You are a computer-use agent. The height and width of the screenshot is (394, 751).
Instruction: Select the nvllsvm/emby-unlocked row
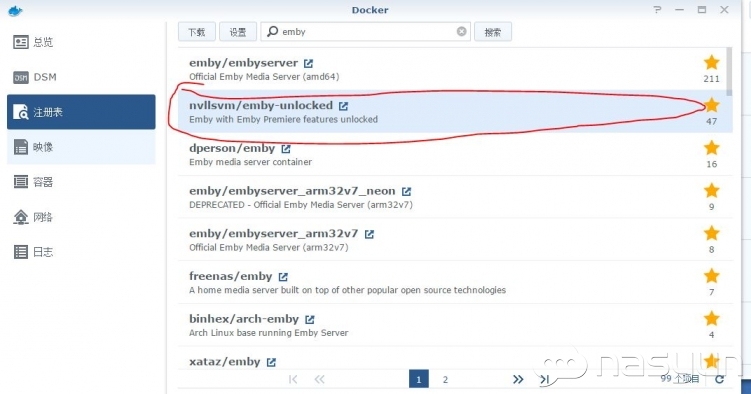[455, 112]
